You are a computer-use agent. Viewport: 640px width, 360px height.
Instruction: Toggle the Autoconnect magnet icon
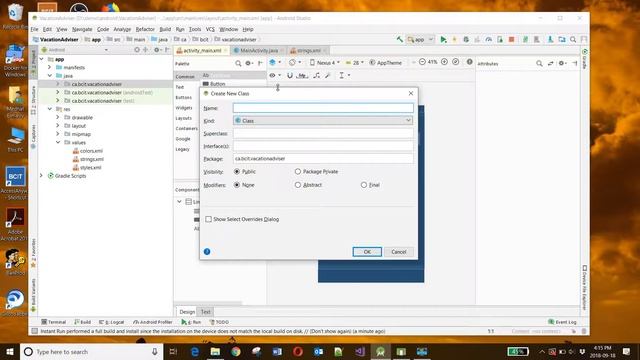point(290,76)
